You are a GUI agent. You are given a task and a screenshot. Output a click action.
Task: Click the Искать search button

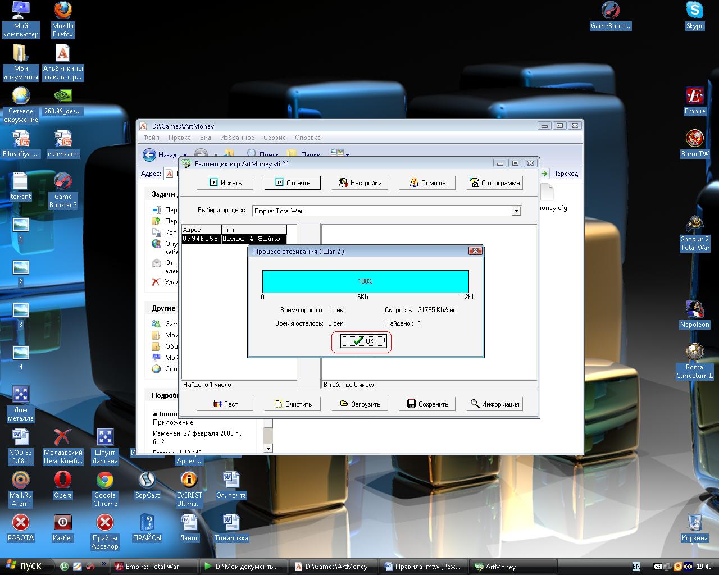225,182
